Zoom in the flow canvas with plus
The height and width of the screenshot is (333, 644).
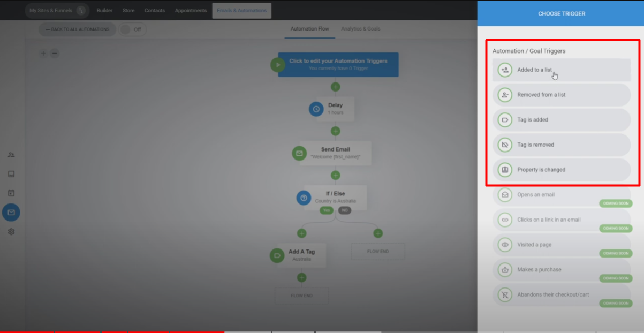[x=43, y=53]
